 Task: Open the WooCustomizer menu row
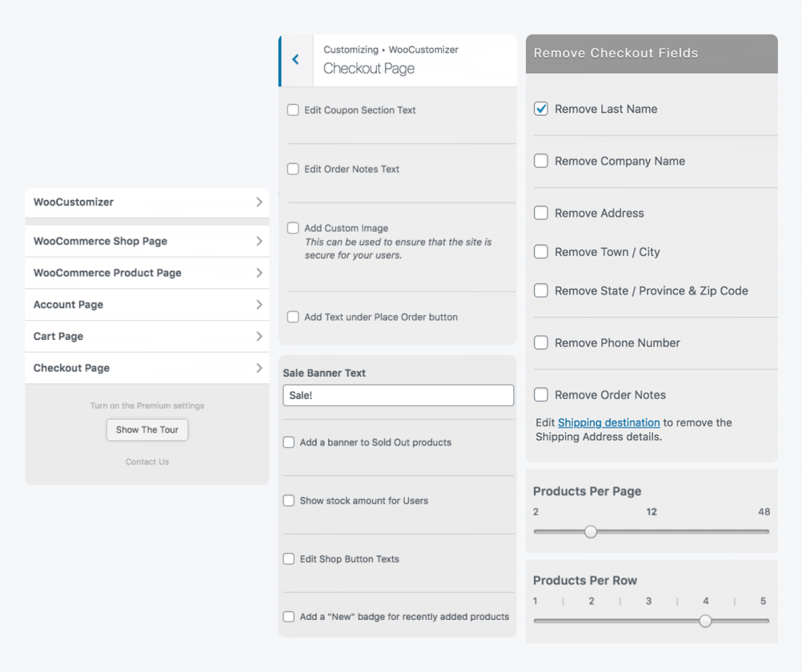click(147, 202)
